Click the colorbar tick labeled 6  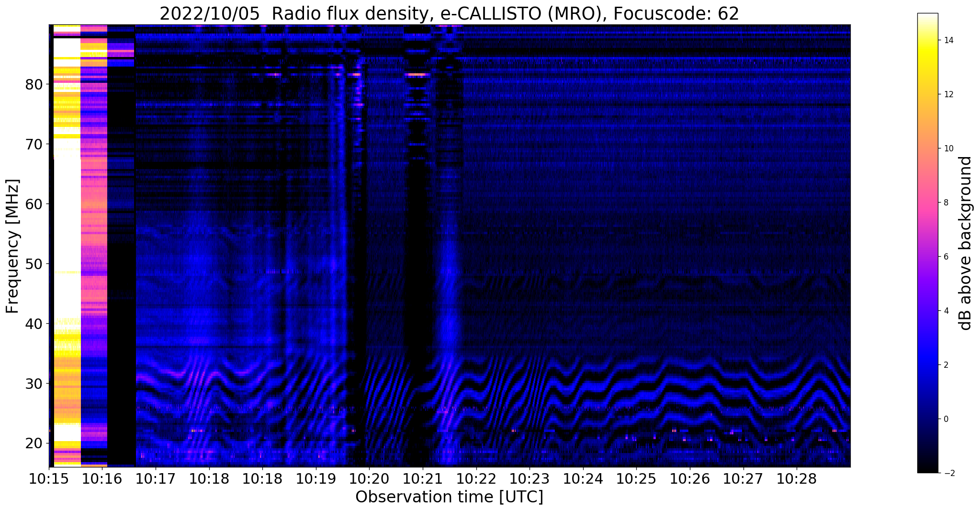[x=946, y=257]
